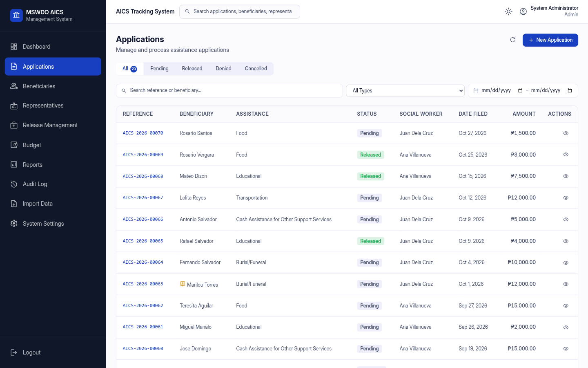The image size is (588, 368).
Task: Click representative badge icon beside Marilou Torres
Action: 183,284
